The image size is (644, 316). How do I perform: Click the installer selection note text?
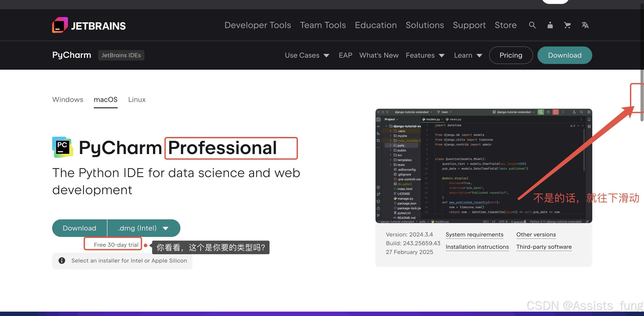(129, 261)
